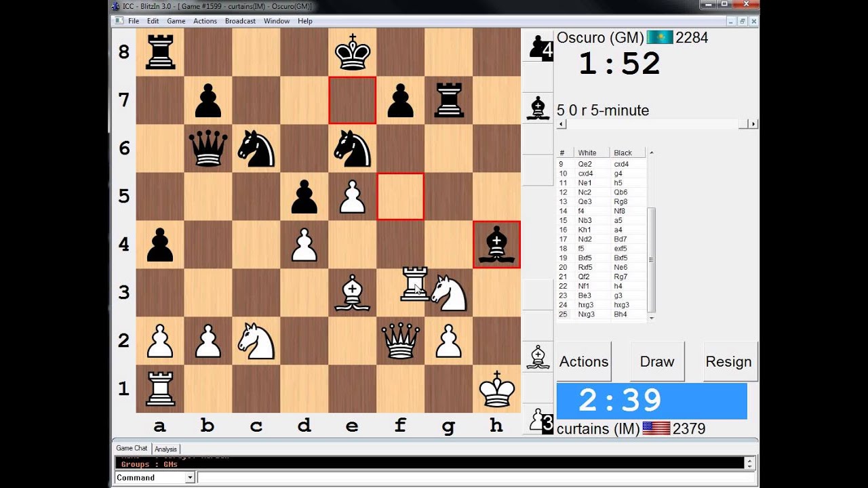
Task: Click horizontal scrollbar left arrow under game info
Action: (x=561, y=124)
